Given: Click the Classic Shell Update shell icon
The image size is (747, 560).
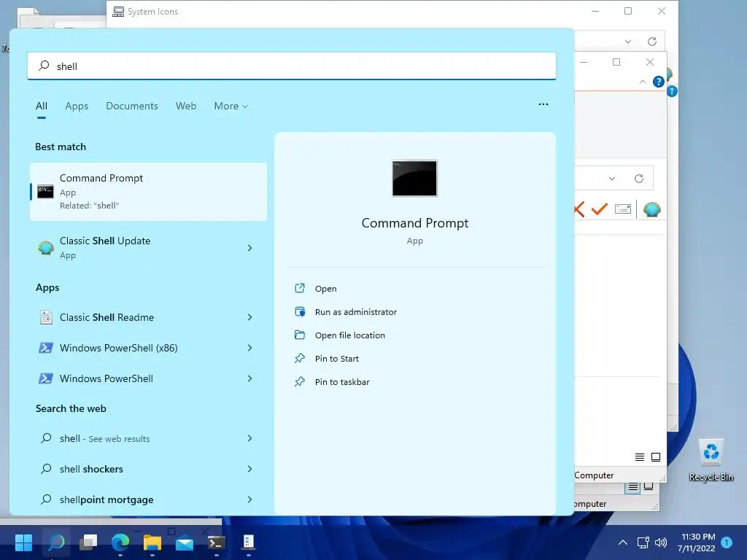Looking at the screenshot, I should pyautogui.click(x=46, y=248).
